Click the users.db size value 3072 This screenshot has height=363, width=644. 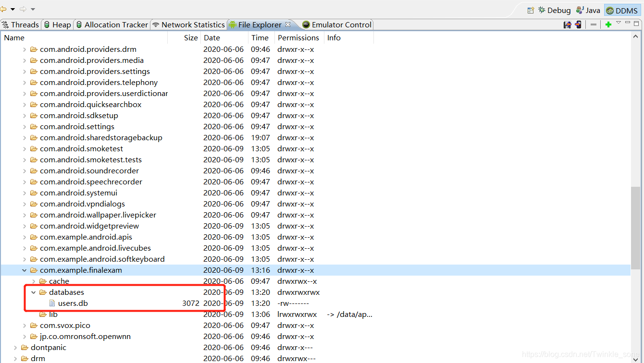click(191, 303)
